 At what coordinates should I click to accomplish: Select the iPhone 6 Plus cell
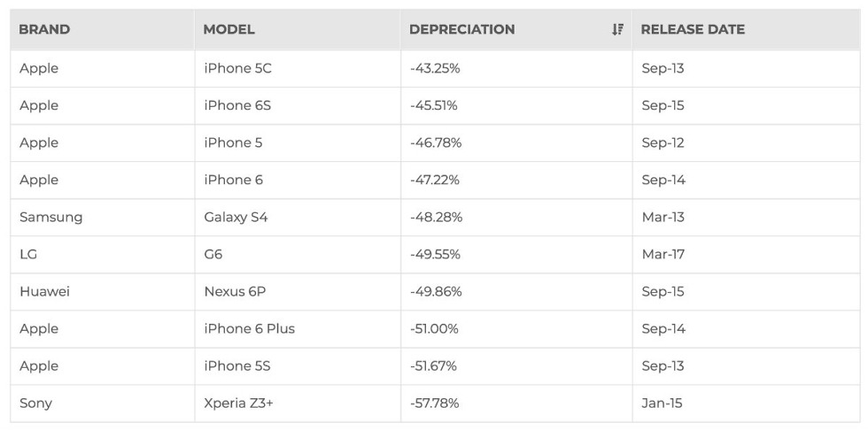[249, 328]
